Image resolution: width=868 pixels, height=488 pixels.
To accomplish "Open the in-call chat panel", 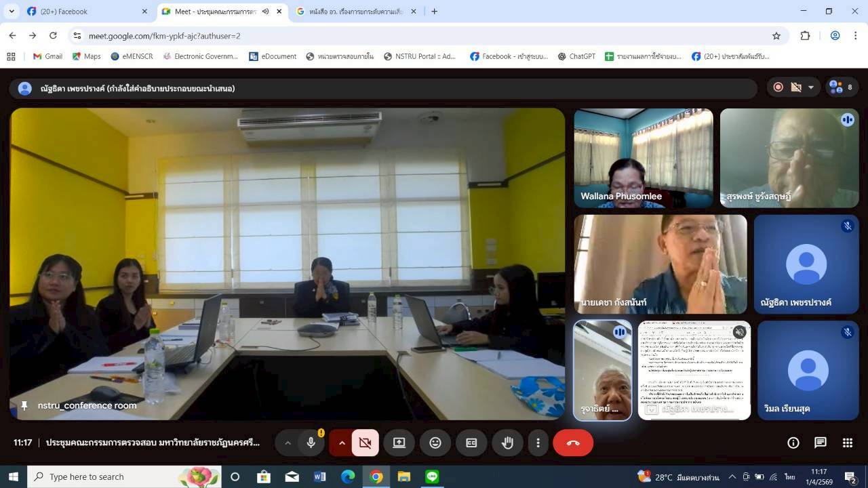I will 821,443.
